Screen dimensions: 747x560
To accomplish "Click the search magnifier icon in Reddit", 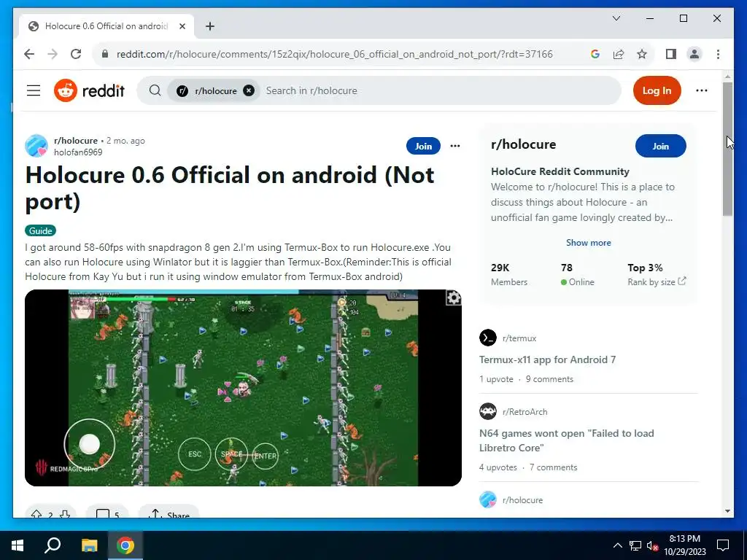I will pyautogui.click(x=155, y=90).
